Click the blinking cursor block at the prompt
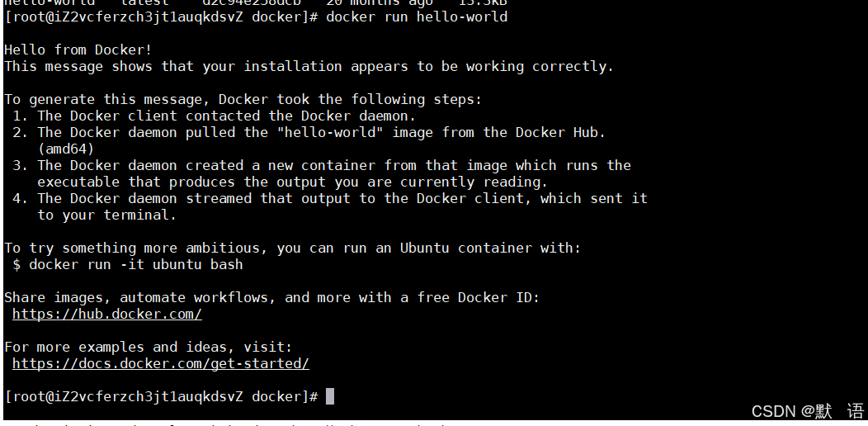Screen dimensions: 868x426 330,397
